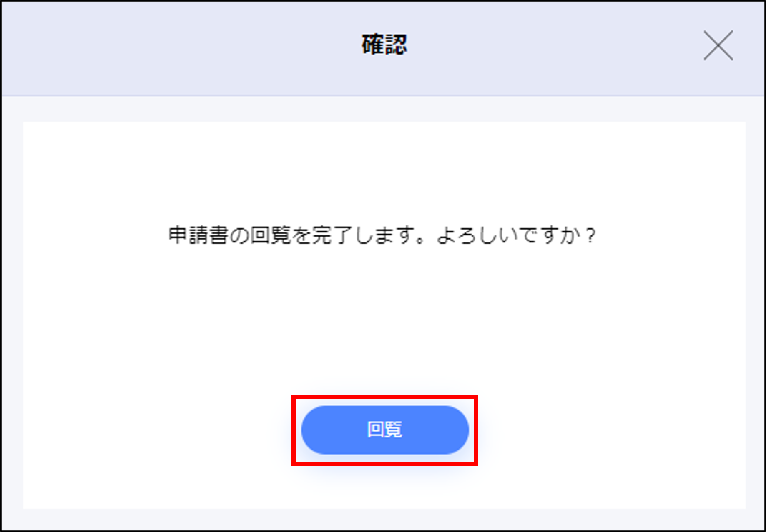Close the 確認 dialog with the X icon
This screenshot has width=766, height=532.
(x=718, y=45)
